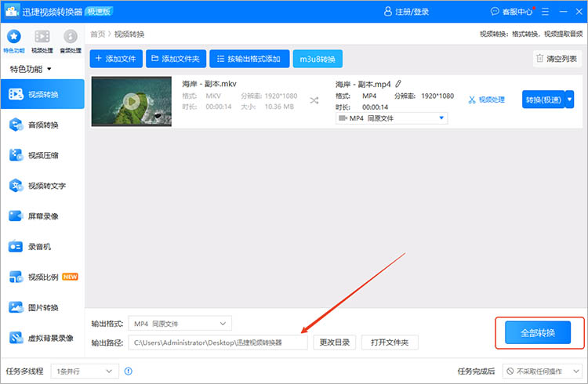Viewport: 588px width, 384px height.
Task: Click the 按输出格式添加 button
Action: point(249,59)
